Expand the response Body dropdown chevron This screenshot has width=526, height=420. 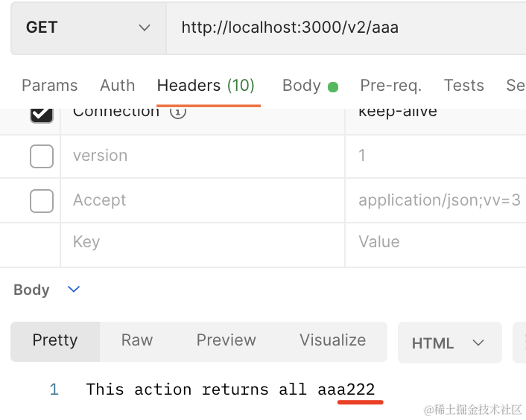point(74,290)
